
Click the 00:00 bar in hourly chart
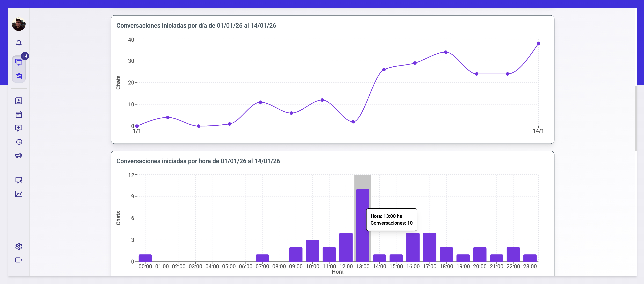click(145, 258)
